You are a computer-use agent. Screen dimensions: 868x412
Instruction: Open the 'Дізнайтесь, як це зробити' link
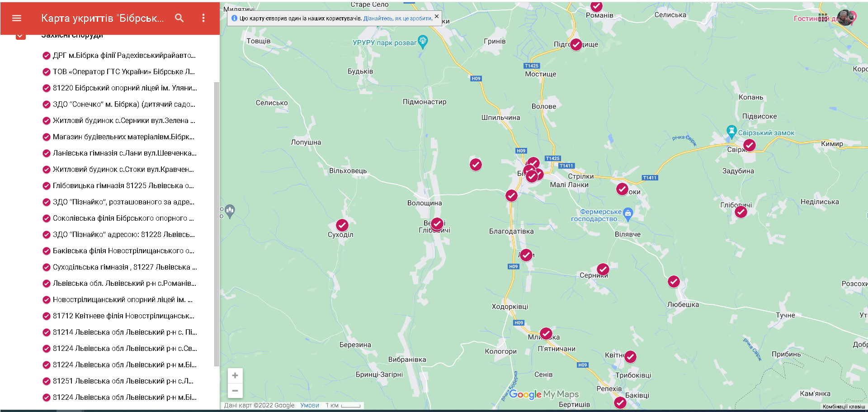pyautogui.click(x=397, y=19)
